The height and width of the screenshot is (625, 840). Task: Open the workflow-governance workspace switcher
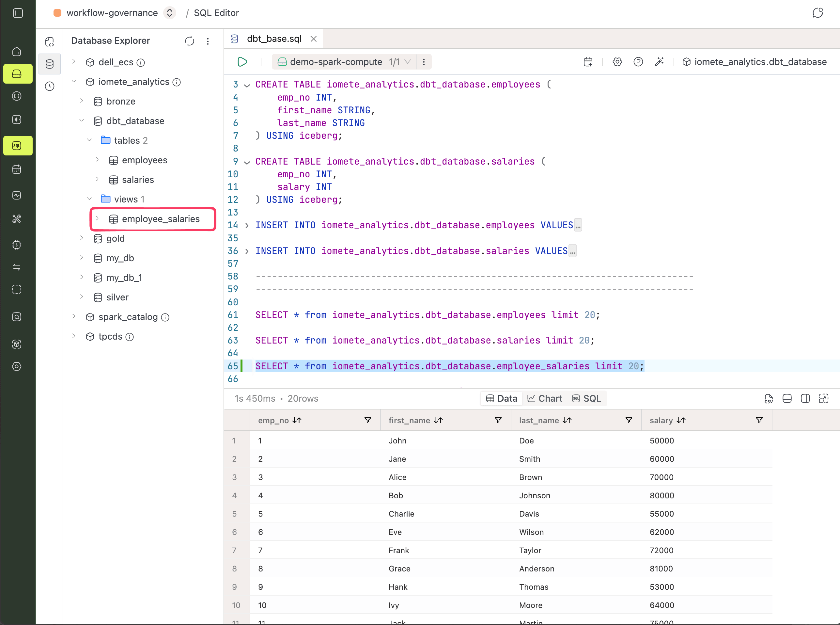[170, 13]
